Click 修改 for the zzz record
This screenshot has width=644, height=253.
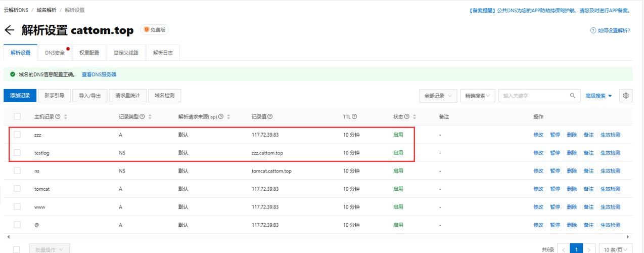click(538, 135)
